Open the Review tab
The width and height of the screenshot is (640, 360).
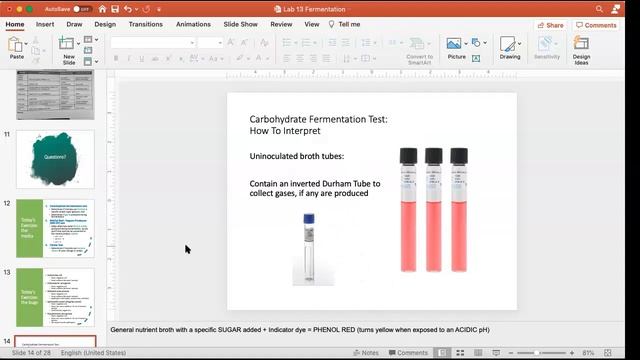coord(281,24)
